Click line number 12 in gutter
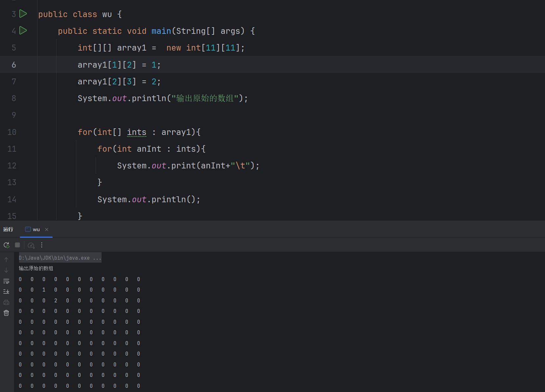Image resolution: width=545 pixels, height=392 pixels. coord(12,165)
